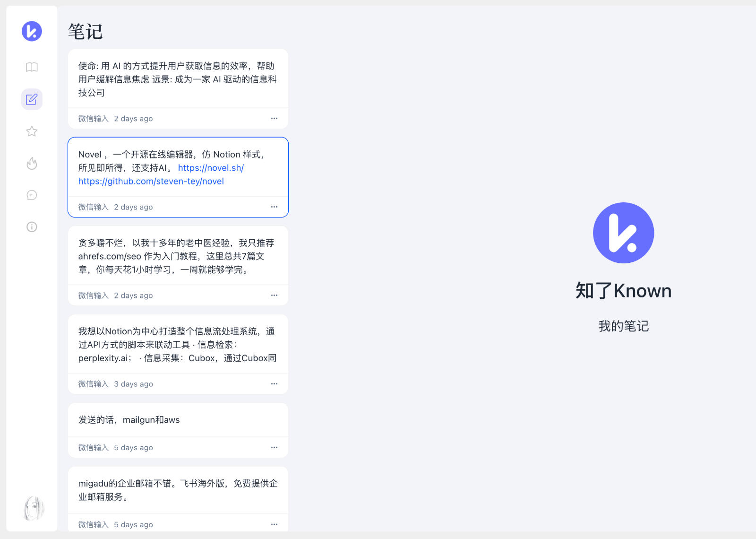Open options menu on the 使命 note
The image size is (756, 539).
[274, 118]
